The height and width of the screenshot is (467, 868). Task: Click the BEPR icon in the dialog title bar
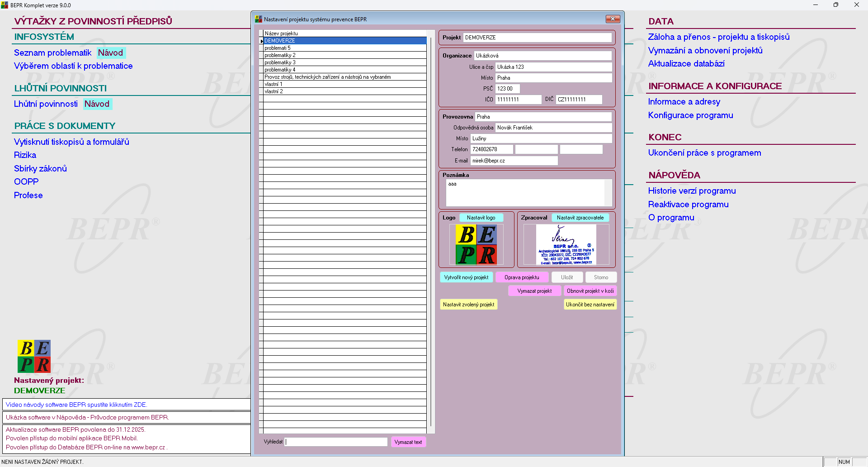coord(259,19)
